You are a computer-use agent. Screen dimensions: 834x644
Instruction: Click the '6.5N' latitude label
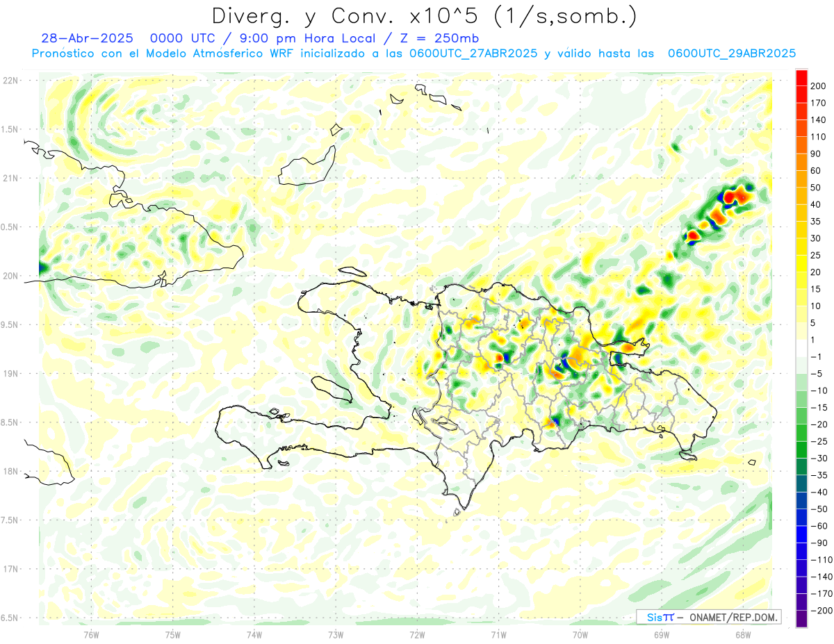10,618
